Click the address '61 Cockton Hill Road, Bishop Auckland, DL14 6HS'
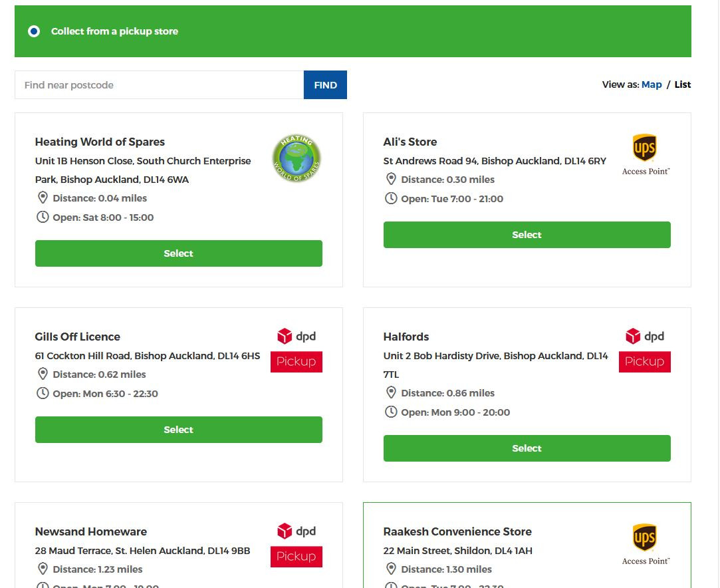Screen dimensions: 720x588 [148, 356]
